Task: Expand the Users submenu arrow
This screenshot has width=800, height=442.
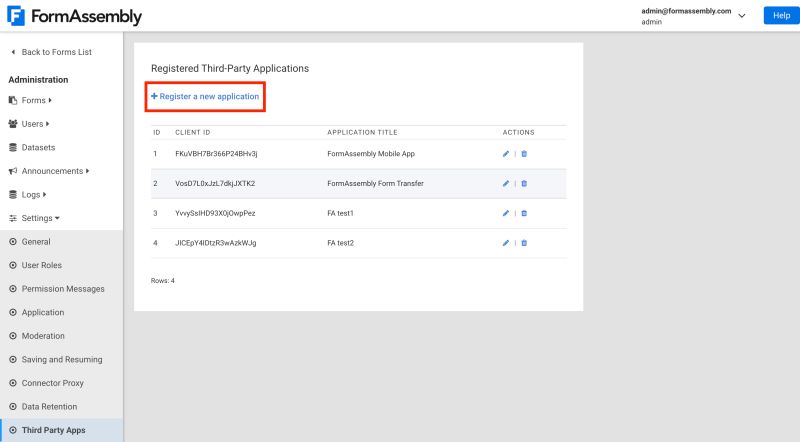Action: [47, 124]
